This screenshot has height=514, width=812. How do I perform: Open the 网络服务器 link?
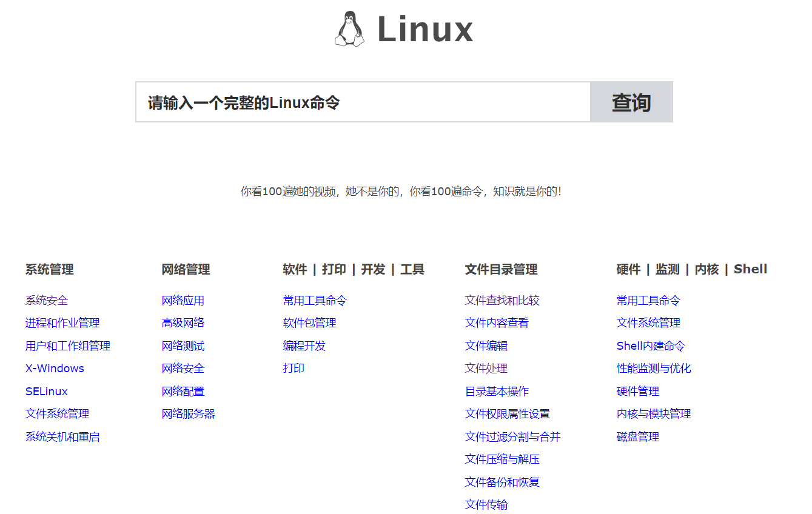189,414
